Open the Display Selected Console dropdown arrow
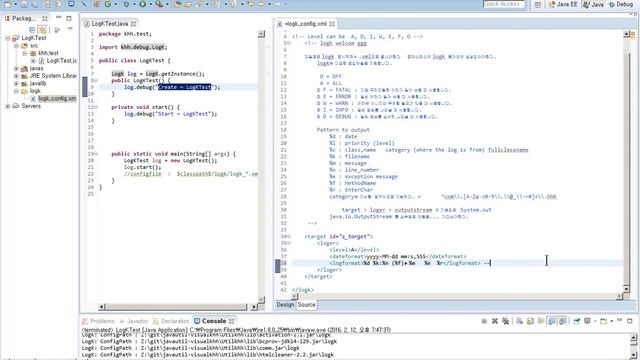Screen dimensions: 640x360 tap(595, 321)
